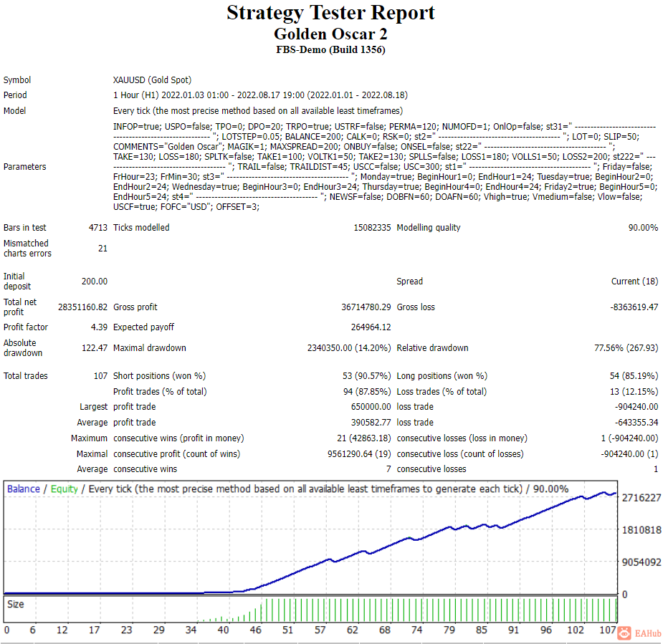
Task: Click the gross profit value 36714780.29
Action: coord(366,307)
